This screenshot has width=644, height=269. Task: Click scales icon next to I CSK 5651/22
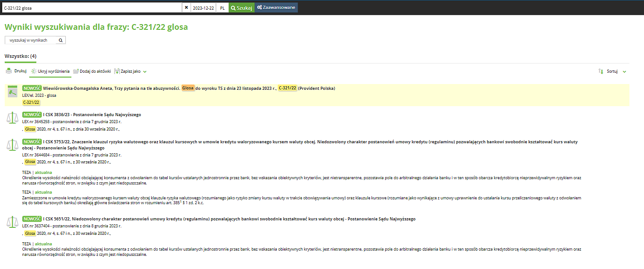(12, 222)
